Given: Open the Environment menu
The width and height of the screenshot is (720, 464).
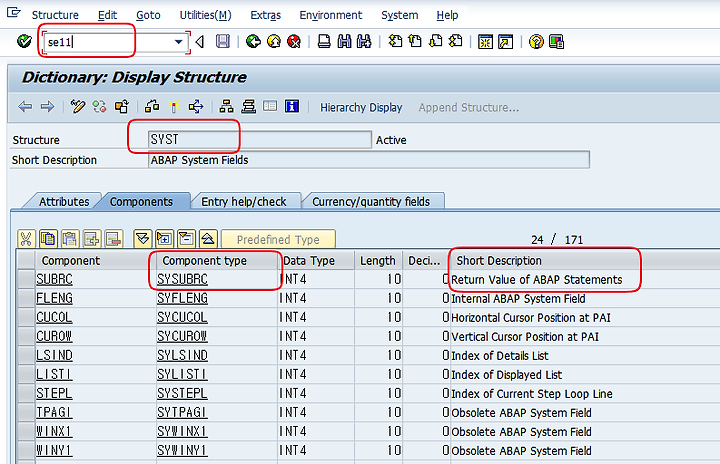Looking at the screenshot, I should [331, 15].
